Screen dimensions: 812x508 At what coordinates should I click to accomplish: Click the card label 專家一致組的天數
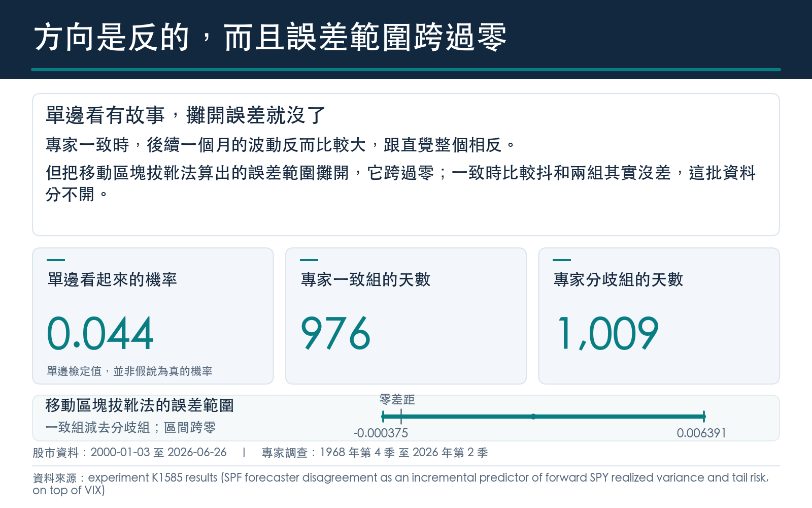[365, 279]
